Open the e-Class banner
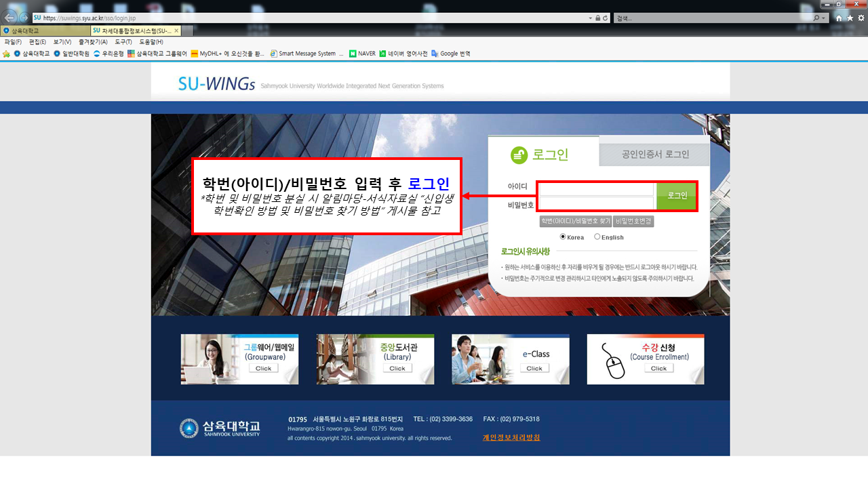The width and height of the screenshot is (868, 488). (x=511, y=359)
